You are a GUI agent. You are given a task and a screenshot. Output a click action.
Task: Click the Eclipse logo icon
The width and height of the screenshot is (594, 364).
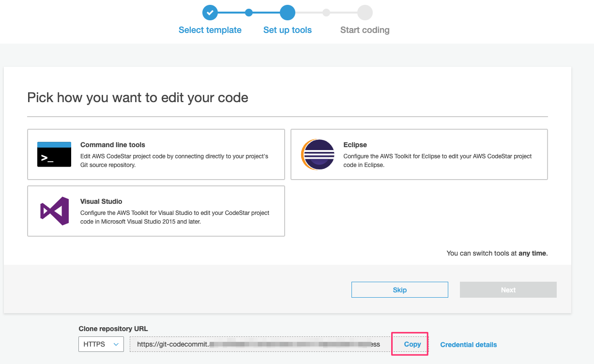(x=318, y=154)
